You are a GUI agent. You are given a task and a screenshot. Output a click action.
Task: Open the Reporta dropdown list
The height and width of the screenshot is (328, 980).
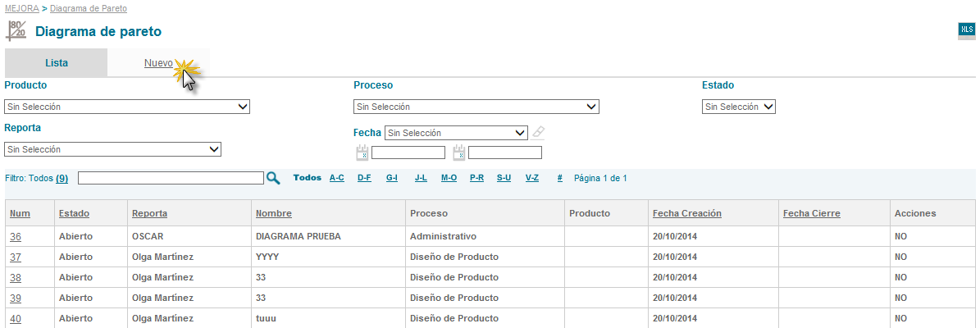pyautogui.click(x=112, y=149)
